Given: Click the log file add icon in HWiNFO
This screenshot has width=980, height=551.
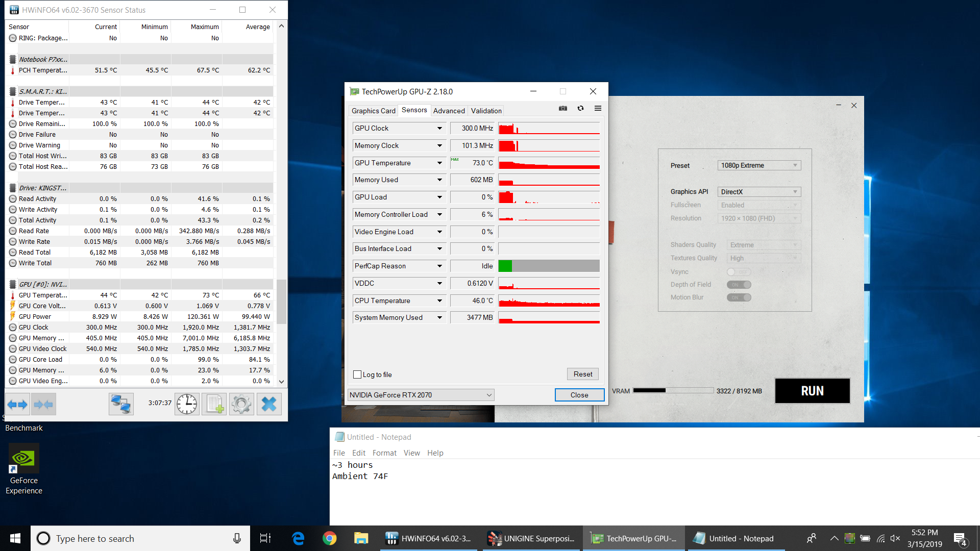Looking at the screenshot, I should [214, 405].
